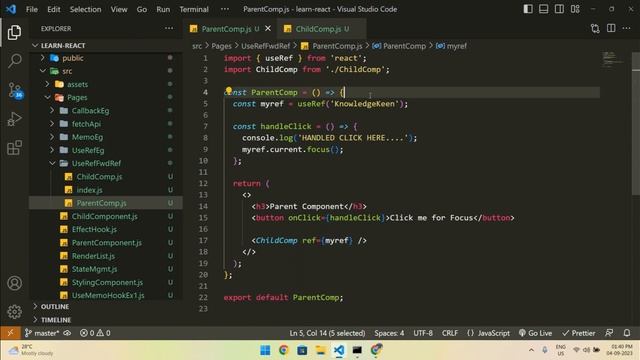
Task: Click the Go Live status bar button
Action: 535,333
